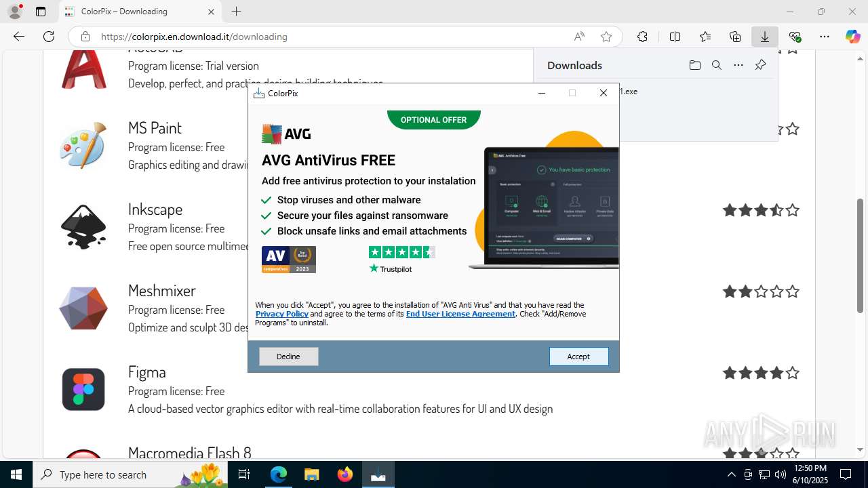The image size is (868, 488).
Task: Click the AVG laptop preview image
Action: (544, 207)
